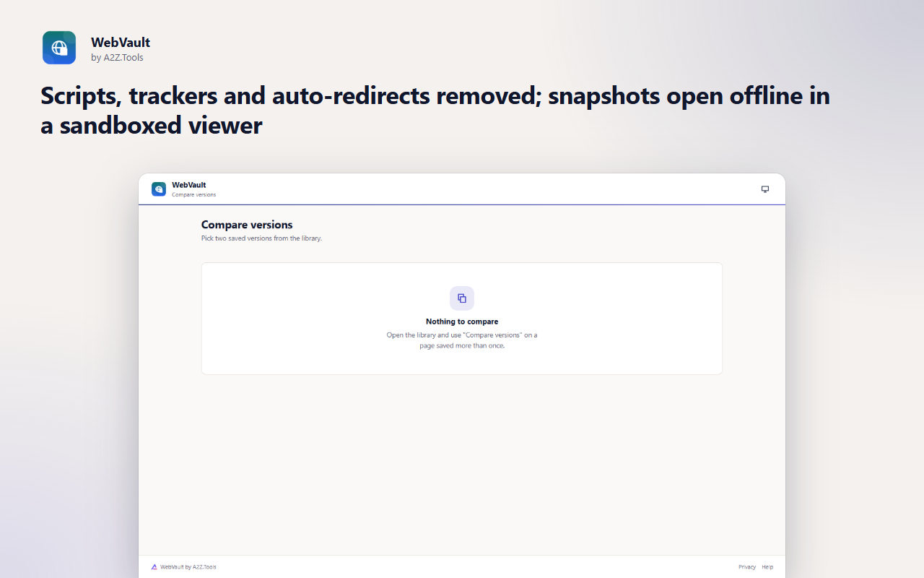Click the 'Open the library and use' instruction text
The image size is (924, 578).
click(x=462, y=340)
